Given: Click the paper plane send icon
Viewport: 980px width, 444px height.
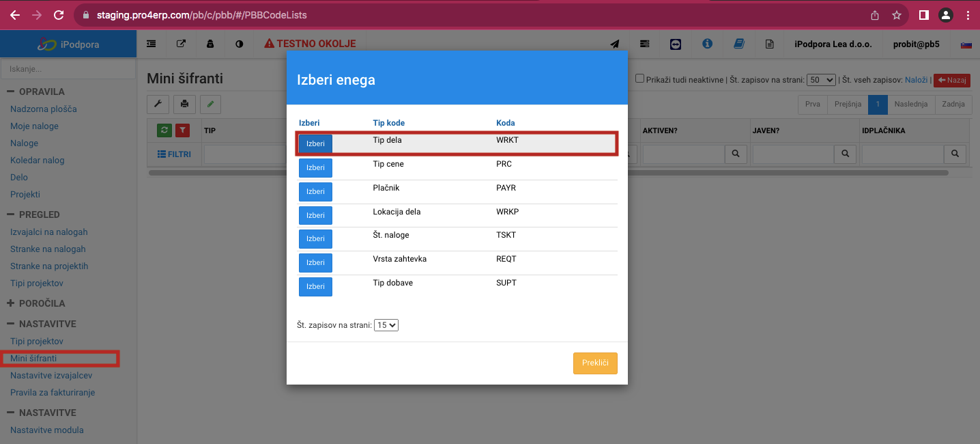Looking at the screenshot, I should (x=615, y=44).
